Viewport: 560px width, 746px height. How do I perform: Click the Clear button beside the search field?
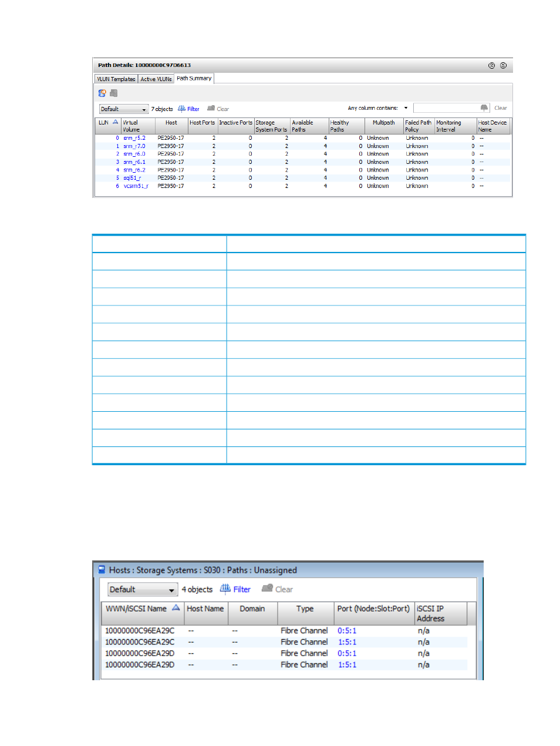pos(501,108)
